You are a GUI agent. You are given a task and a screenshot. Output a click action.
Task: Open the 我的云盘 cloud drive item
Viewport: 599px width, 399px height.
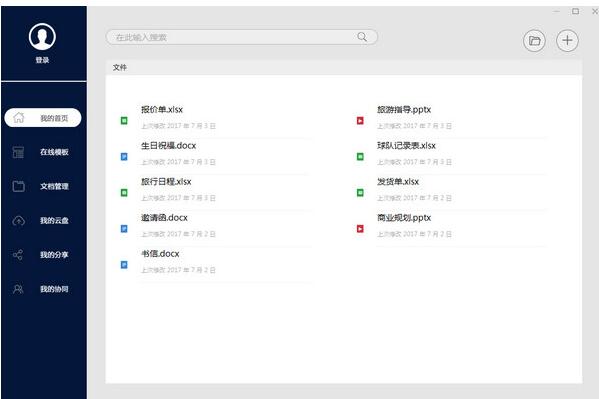(x=54, y=221)
